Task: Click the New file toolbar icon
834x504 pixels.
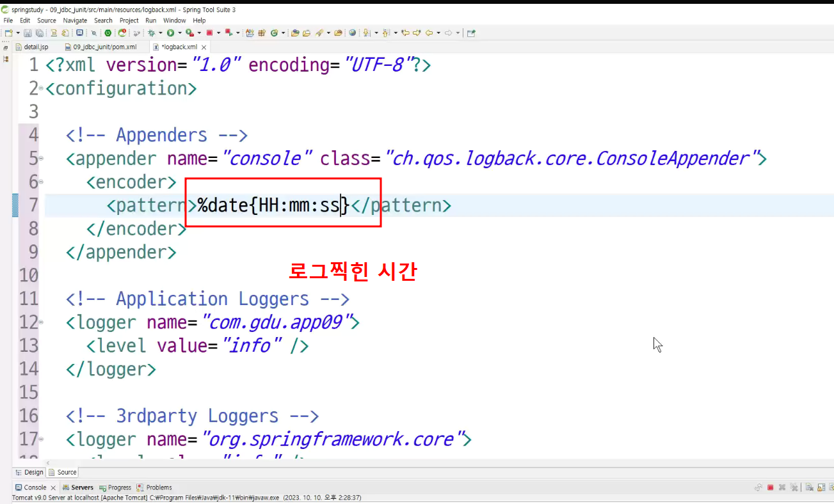Action: [8, 33]
